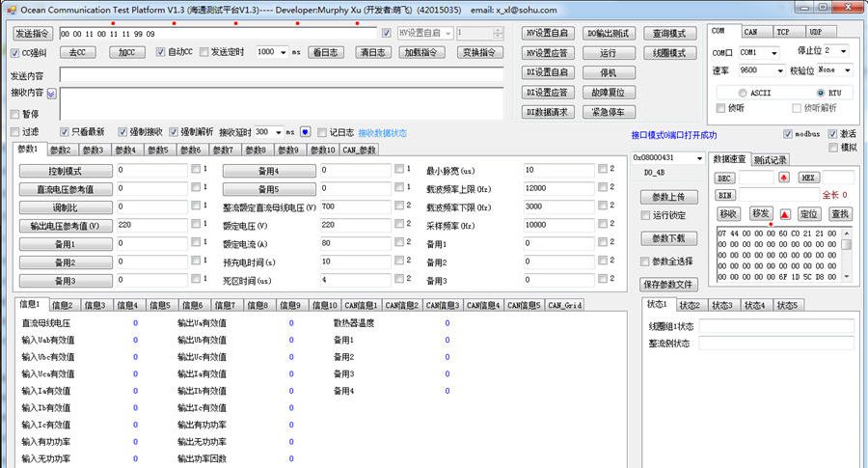The height and width of the screenshot is (468, 868).
Task: Click the 看日志 button
Action: (326, 52)
